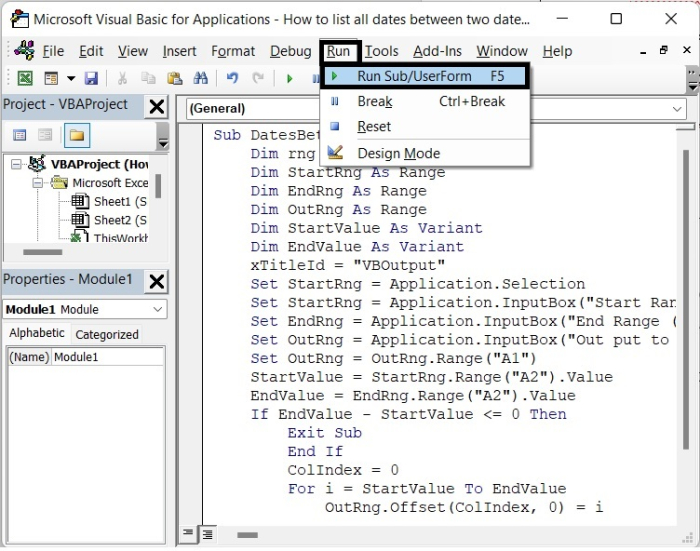Open the Insert menu

(179, 51)
